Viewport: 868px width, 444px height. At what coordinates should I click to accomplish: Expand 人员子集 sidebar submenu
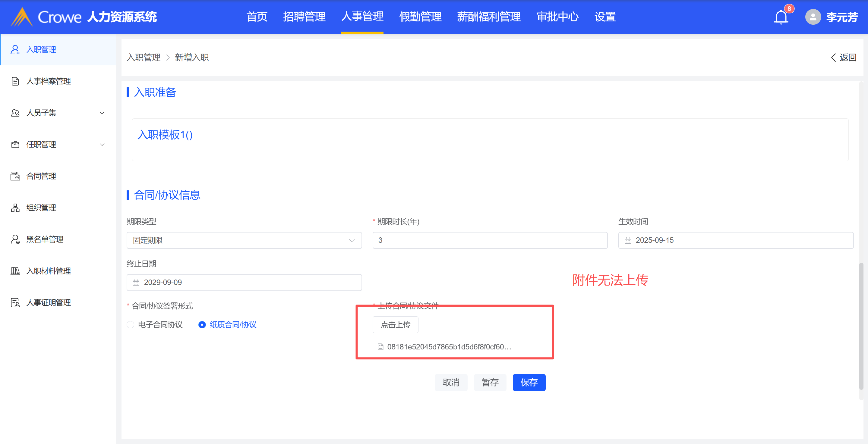click(x=102, y=113)
